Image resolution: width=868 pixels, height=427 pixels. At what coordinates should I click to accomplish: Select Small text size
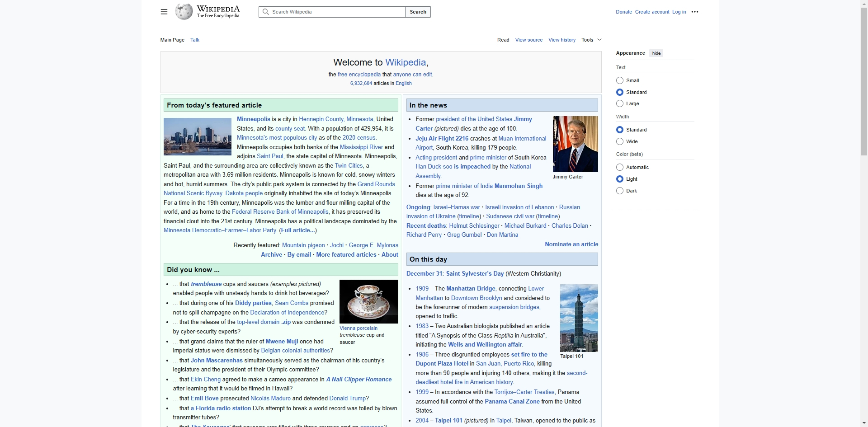tap(620, 80)
